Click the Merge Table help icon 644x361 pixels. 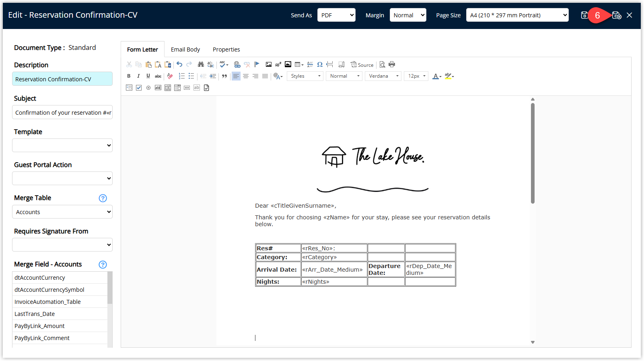[103, 198]
